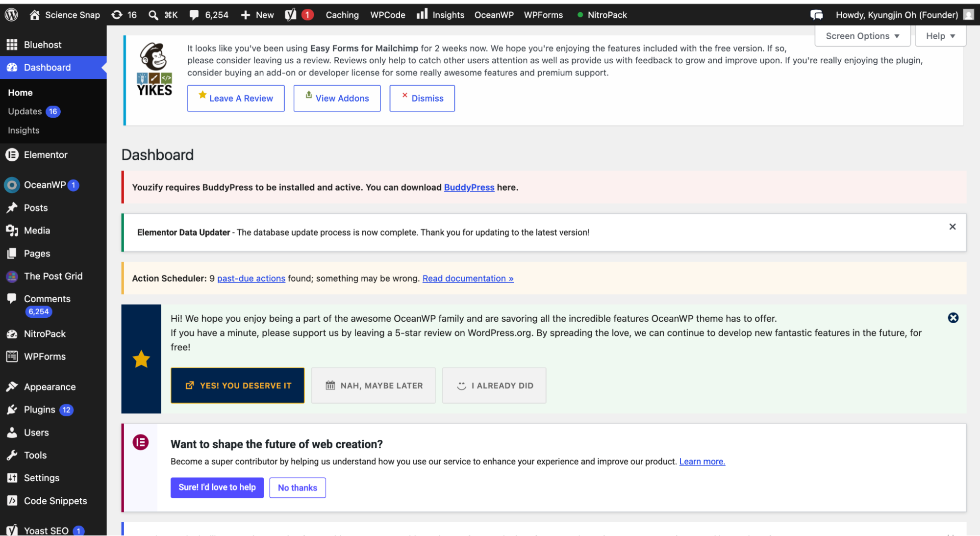Close the OceanWP review request notice
Screen dimensions: 980x536
[x=953, y=318]
